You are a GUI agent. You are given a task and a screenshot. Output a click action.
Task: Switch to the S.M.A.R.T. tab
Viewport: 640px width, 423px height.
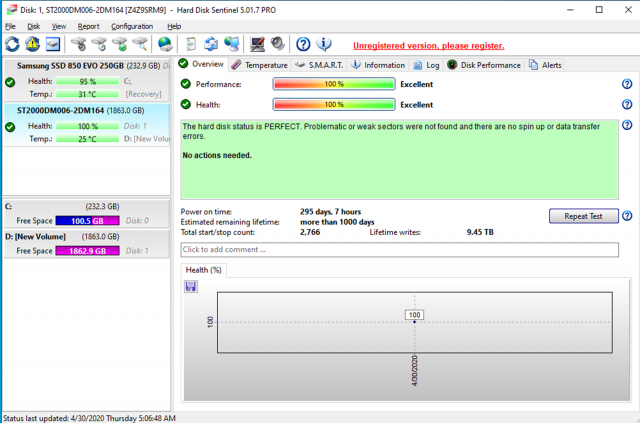coord(319,65)
